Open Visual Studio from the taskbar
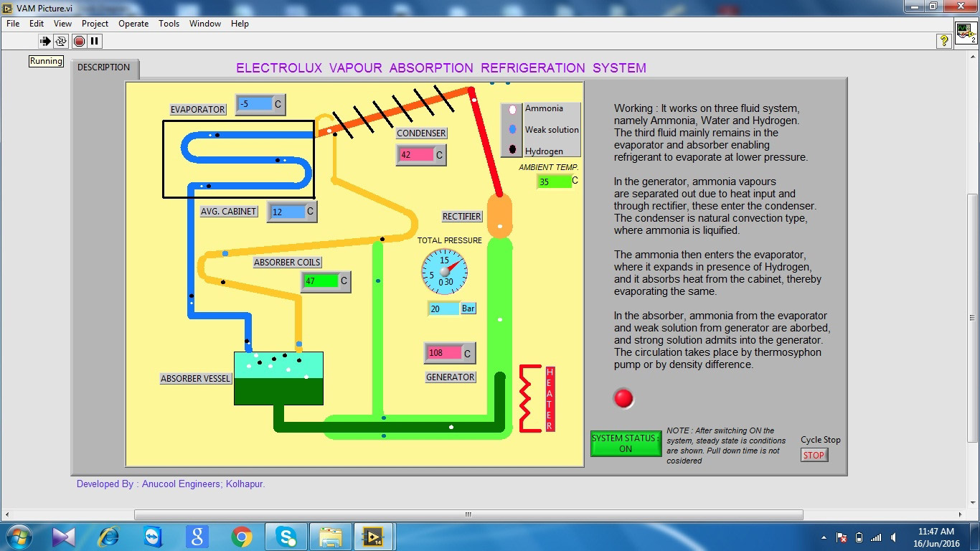Image resolution: width=980 pixels, height=551 pixels. [x=63, y=537]
